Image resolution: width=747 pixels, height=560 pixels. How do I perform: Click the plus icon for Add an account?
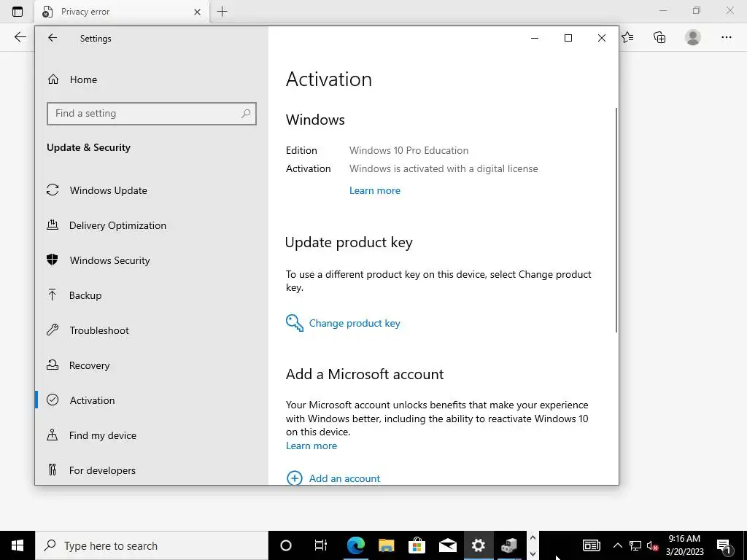(x=295, y=478)
